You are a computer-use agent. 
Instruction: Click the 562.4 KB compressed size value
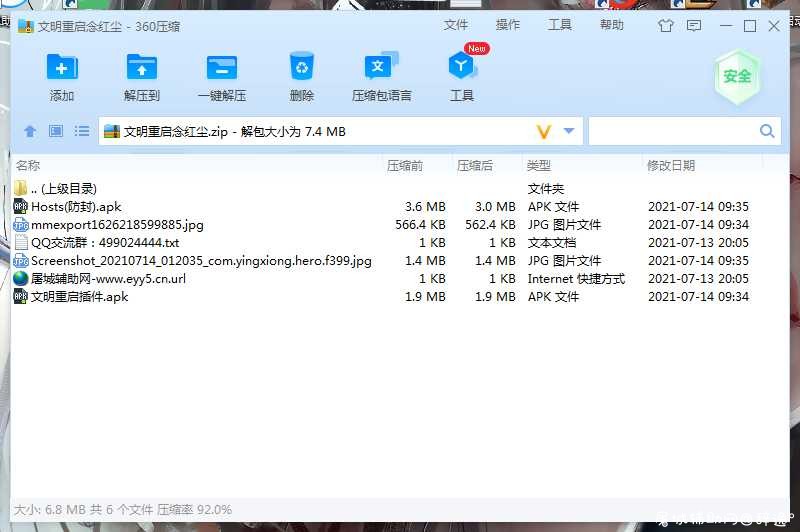(x=490, y=224)
